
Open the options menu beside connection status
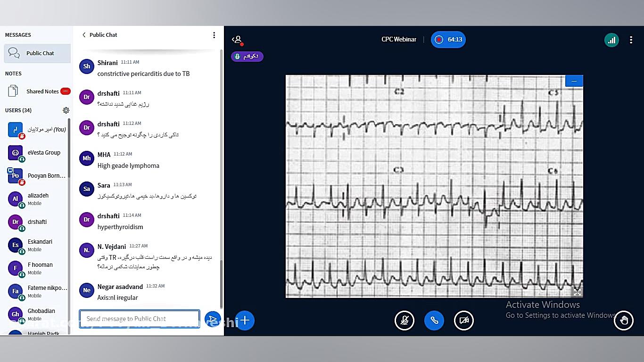point(631,40)
